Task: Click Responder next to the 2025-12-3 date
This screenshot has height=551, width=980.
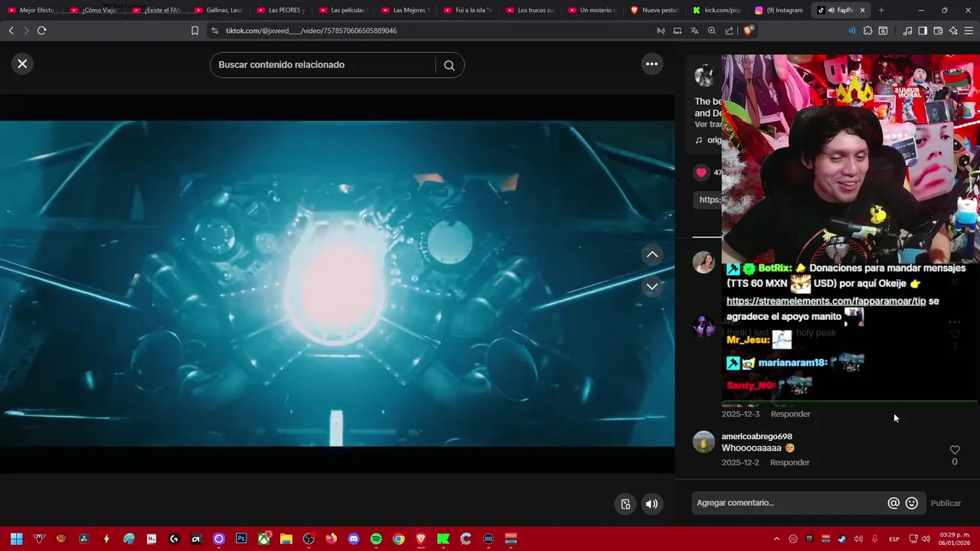Action: [790, 414]
